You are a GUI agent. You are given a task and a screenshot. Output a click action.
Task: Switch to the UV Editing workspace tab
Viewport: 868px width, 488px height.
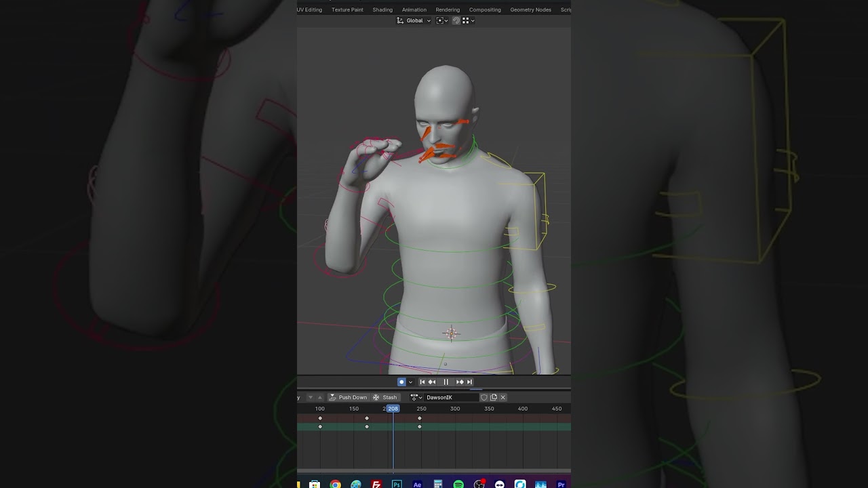click(x=309, y=9)
